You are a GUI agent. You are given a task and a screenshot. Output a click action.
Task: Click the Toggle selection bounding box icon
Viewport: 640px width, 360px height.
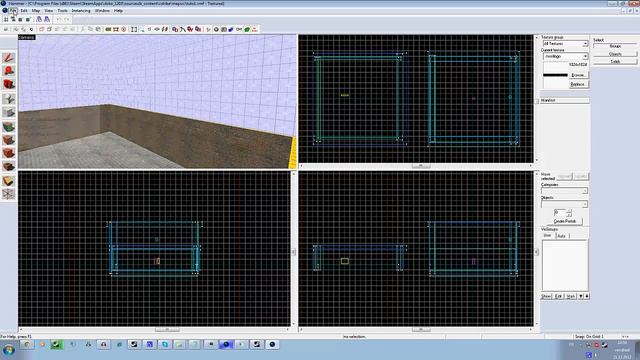(134, 29)
